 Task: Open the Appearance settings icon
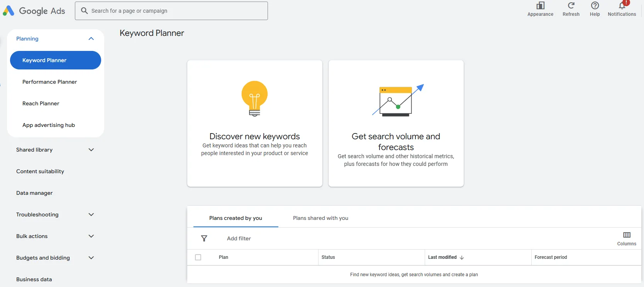tap(541, 6)
